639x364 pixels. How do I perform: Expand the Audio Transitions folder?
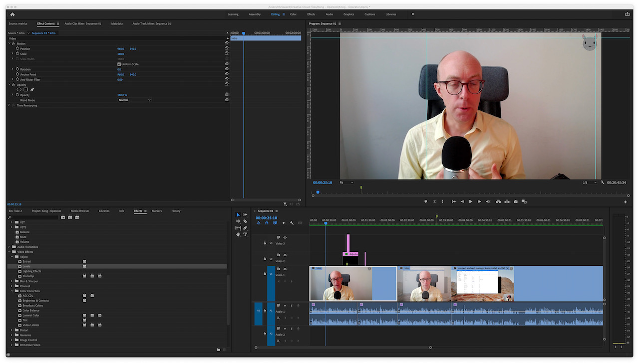9,247
